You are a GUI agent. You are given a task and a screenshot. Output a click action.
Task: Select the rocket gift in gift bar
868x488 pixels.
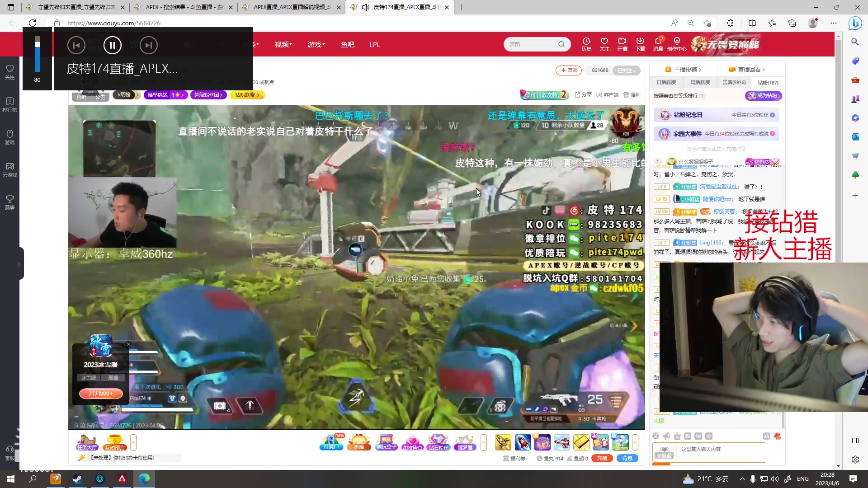[523, 442]
